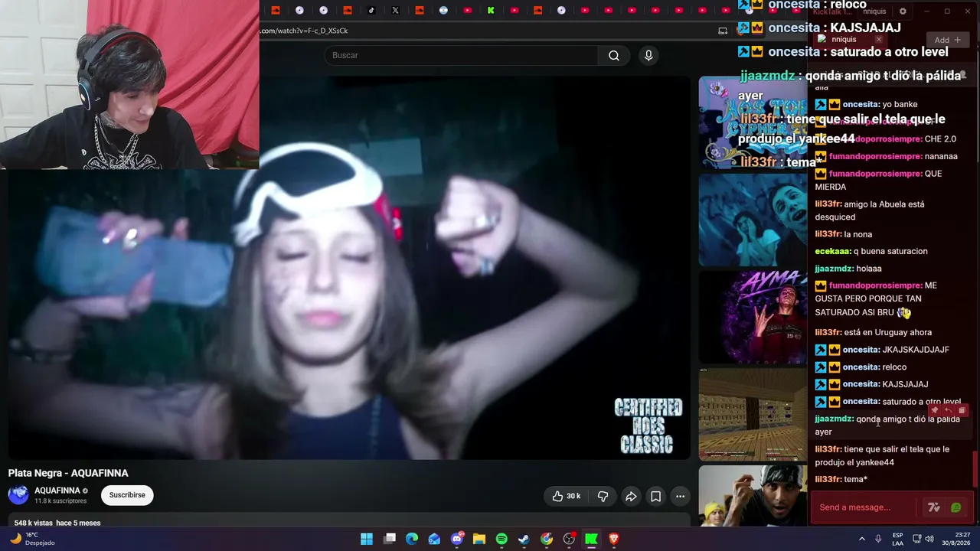The height and width of the screenshot is (551, 980).
Task: Click the taskbar microphone tray icon
Action: (878, 539)
